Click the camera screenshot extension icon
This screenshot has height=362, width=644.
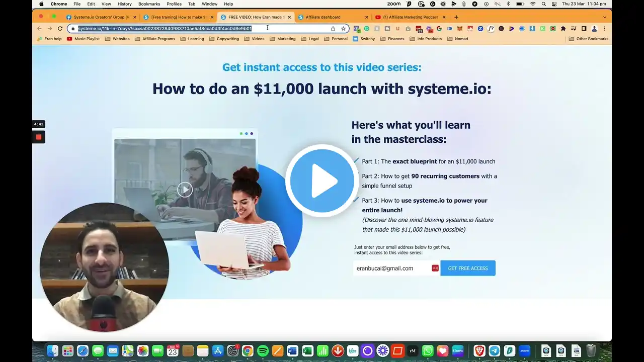coord(408,29)
